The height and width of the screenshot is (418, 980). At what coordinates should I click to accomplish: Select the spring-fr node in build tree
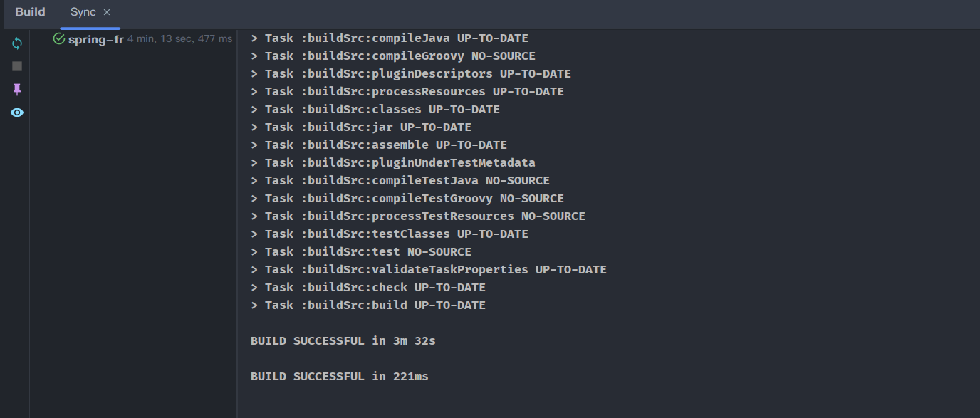click(x=95, y=39)
